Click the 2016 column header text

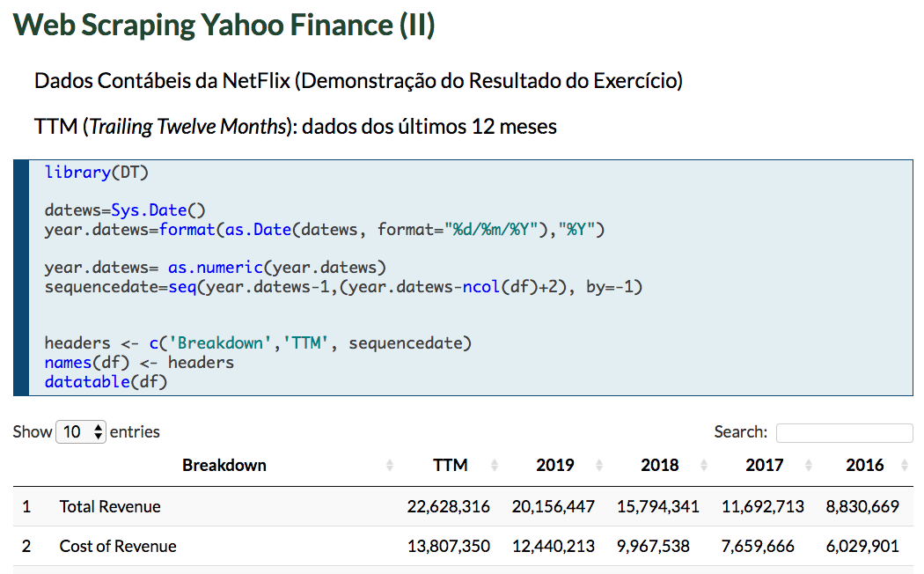pyautogui.click(x=865, y=466)
